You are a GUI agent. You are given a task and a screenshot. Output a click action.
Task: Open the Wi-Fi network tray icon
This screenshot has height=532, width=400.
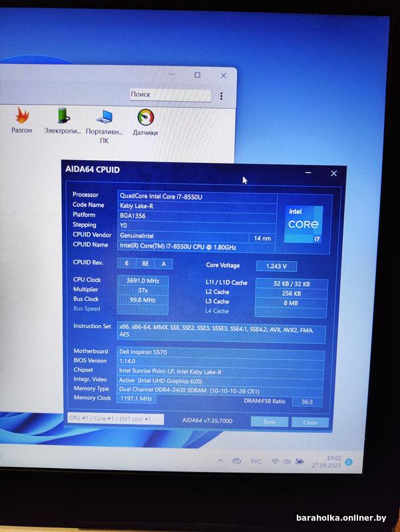pyautogui.click(x=276, y=462)
